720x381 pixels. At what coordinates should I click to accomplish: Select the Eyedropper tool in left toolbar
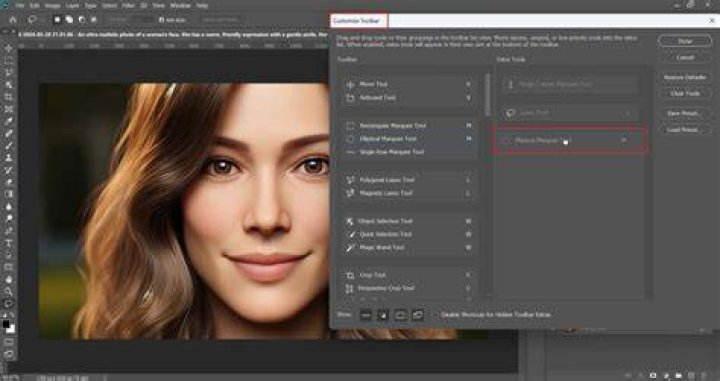pyautogui.click(x=8, y=121)
